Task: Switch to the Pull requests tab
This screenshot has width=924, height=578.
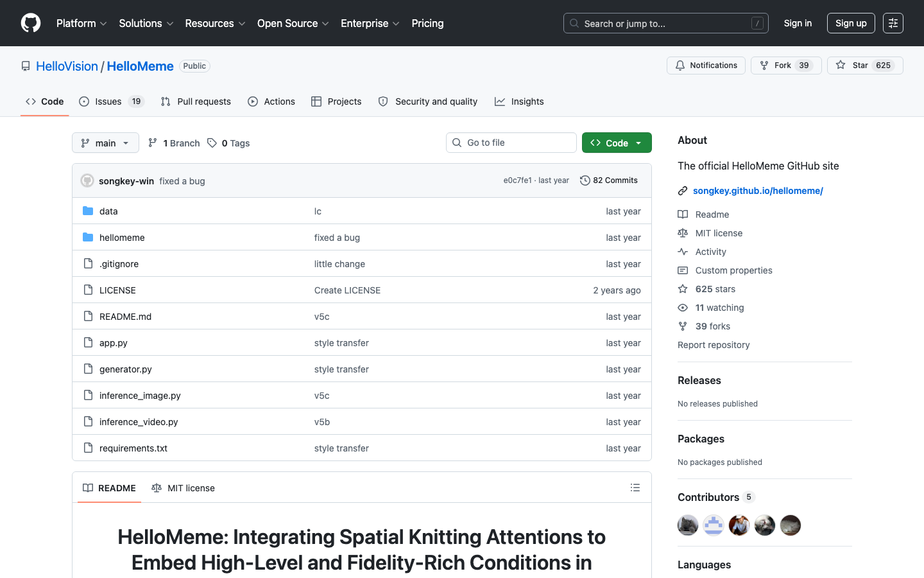Action: 196,101
